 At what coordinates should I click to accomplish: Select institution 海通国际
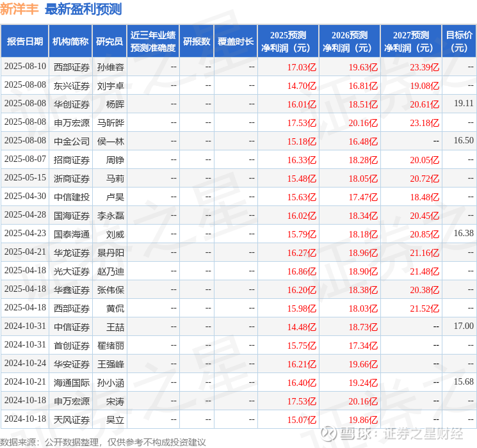point(72,383)
